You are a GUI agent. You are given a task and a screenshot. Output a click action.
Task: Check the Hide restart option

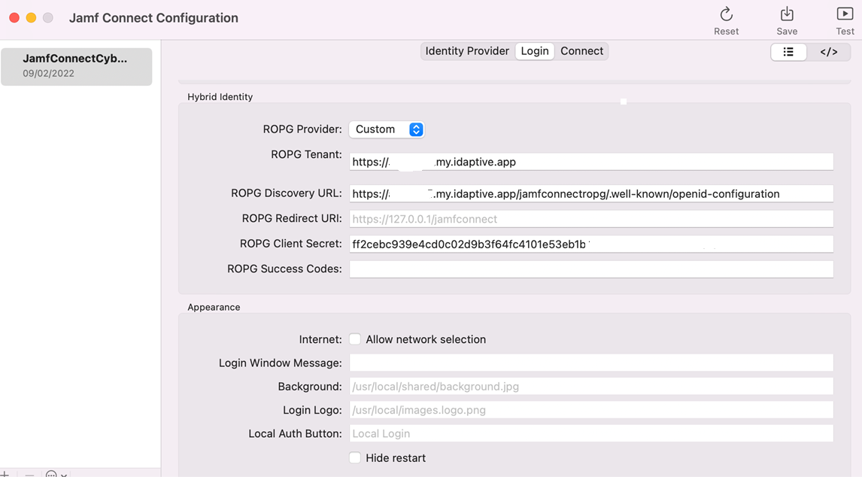coord(354,457)
